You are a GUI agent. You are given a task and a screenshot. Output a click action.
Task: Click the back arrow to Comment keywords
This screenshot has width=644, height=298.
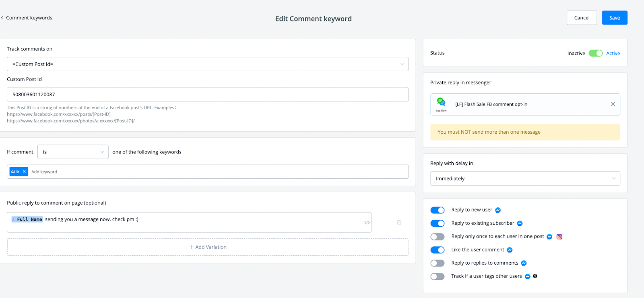point(2,18)
